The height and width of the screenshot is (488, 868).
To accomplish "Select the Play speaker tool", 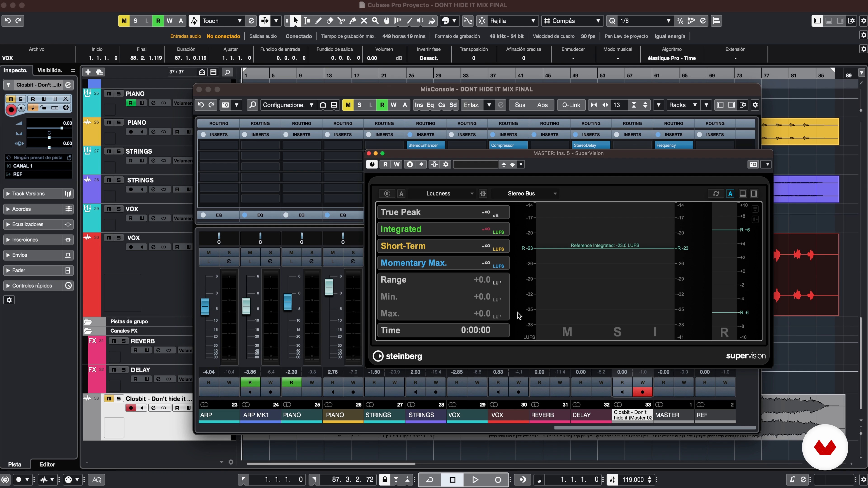I will [x=420, y=21].
